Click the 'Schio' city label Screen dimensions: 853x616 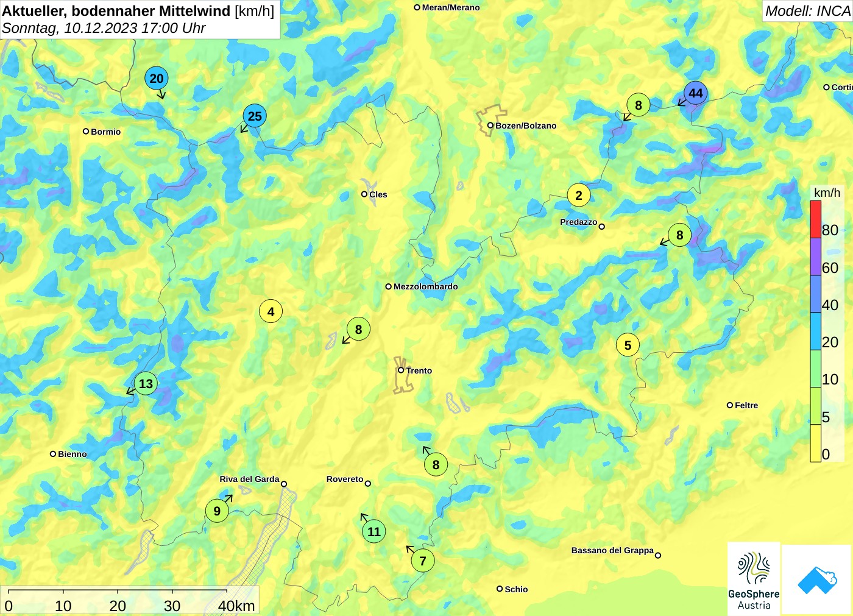pos(516,589)
